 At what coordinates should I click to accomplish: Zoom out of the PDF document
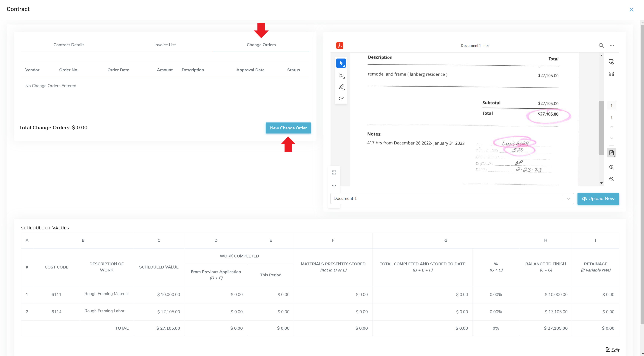611,179
